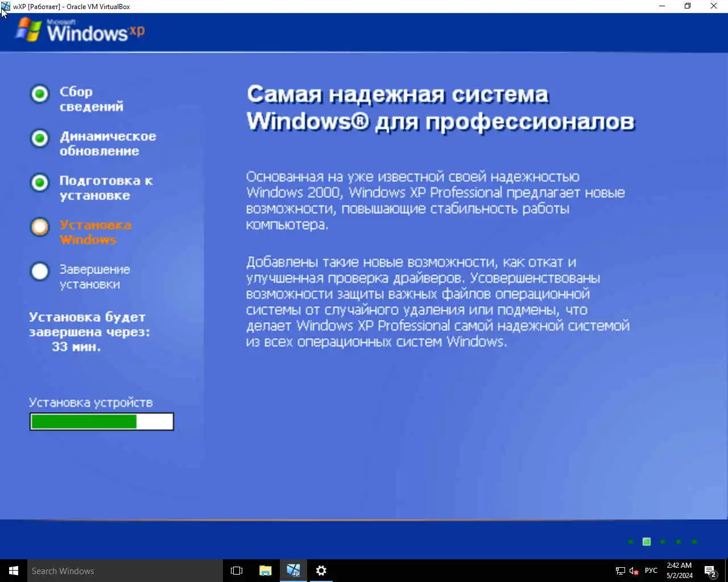Viewport: 728px width, 582px height.
Task: Switch to the VirtualBox XP taskbar icon
Action: click(293, 571)
